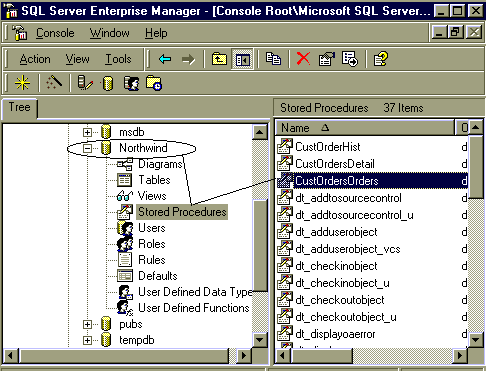Expand the tempdb database node

click(x=87, y=340)
